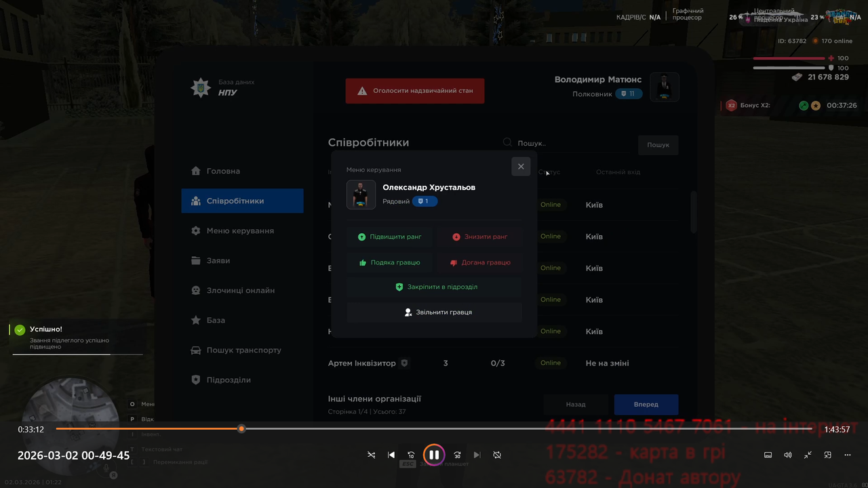Open Пошук транспорту section
Screen dimensions: 868x488
point(242,350)
